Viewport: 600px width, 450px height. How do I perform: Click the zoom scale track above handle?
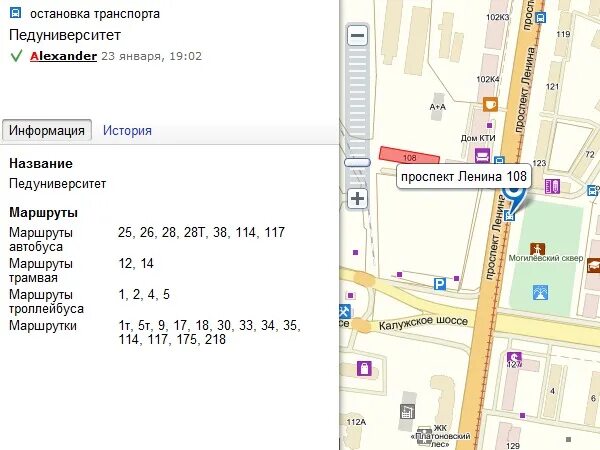(357, 101)
